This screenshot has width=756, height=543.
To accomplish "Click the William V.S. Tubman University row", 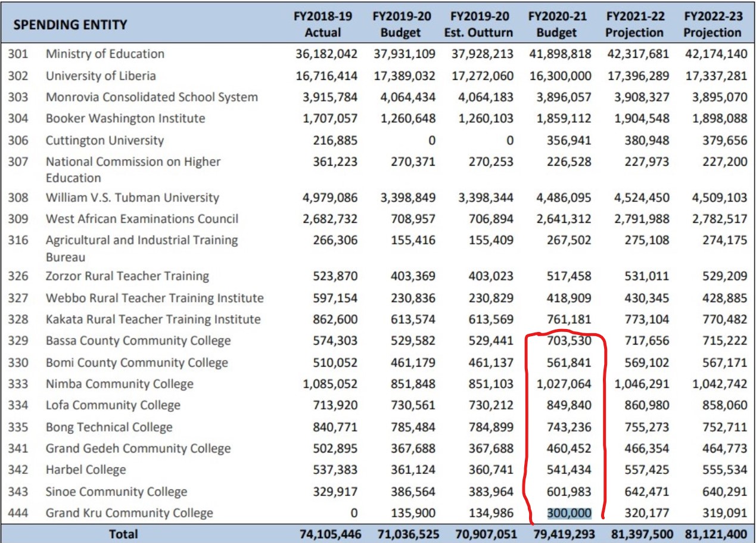I will (x=132, y=197).
